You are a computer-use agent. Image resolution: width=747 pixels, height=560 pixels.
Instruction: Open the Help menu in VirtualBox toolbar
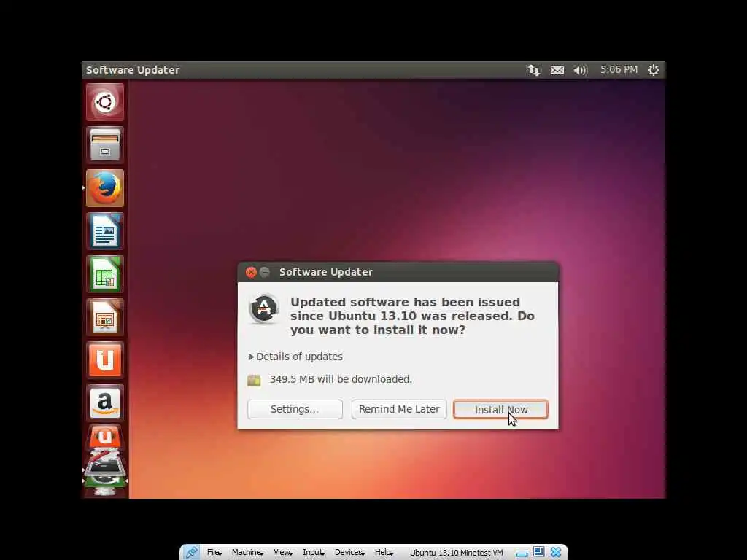[384, 553]
